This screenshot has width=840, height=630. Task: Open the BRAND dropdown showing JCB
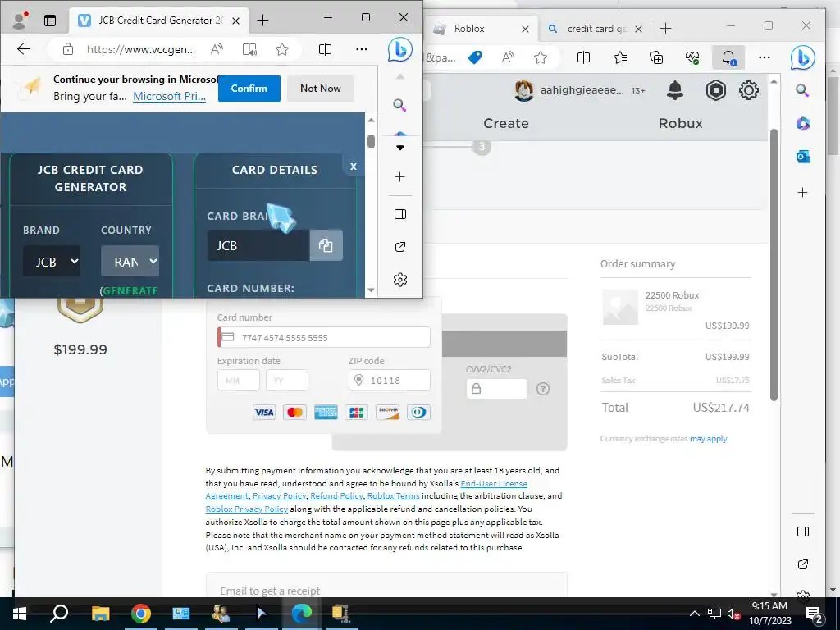tap(52, 262)
